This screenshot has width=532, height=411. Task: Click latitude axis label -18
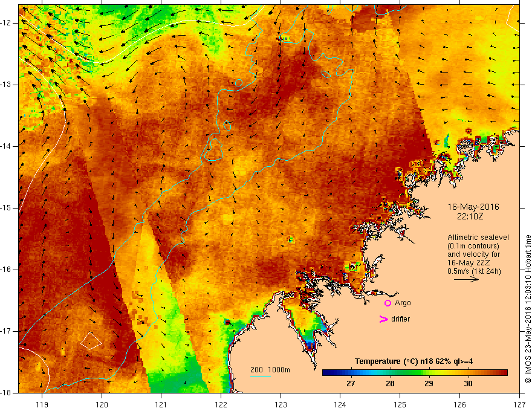[x=7, y=393]
